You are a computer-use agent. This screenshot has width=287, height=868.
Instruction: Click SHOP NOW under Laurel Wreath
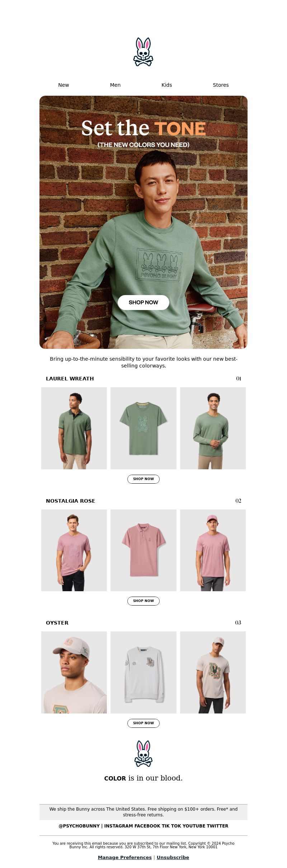coord(143,479)
